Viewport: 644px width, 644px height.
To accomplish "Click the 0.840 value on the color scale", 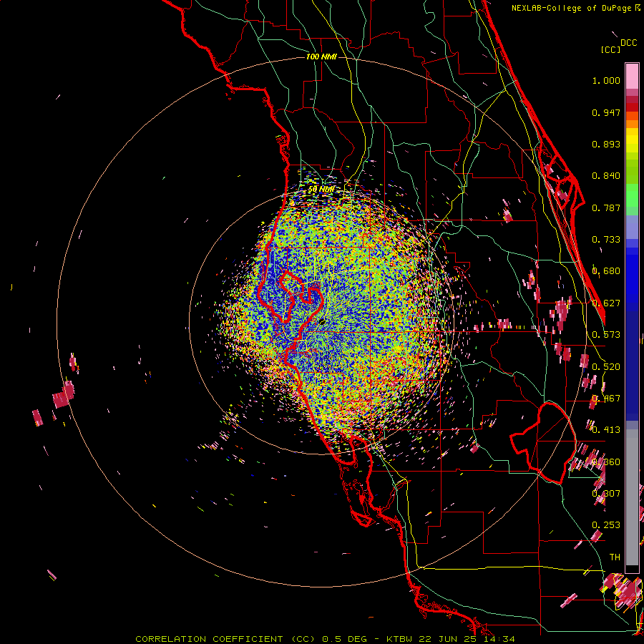I will click(x=606, y=176).
